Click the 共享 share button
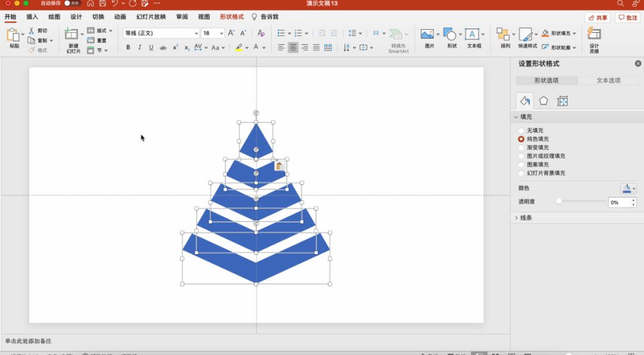Screen dimensions: 644x355 597,17
